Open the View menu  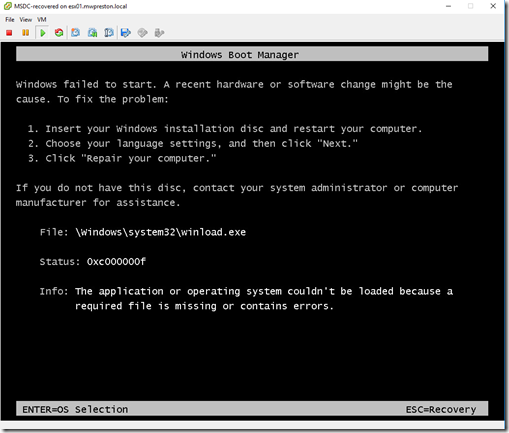[x=26, y=20]
